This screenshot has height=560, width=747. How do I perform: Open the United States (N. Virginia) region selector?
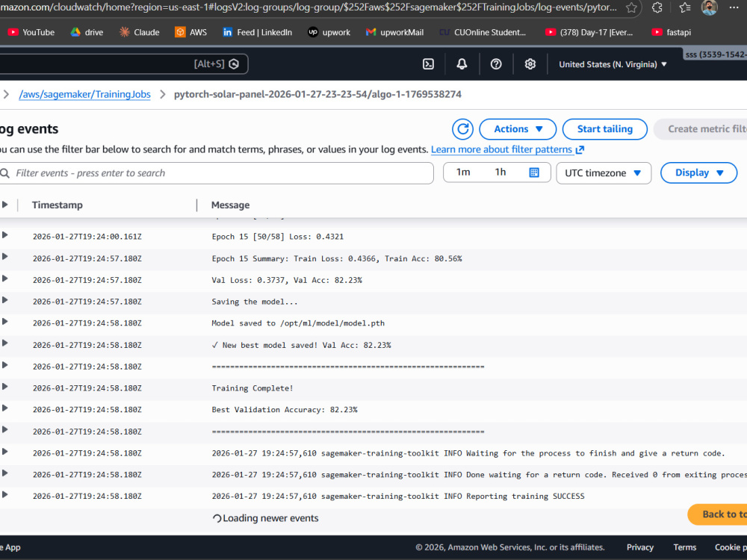pos(613,64)
